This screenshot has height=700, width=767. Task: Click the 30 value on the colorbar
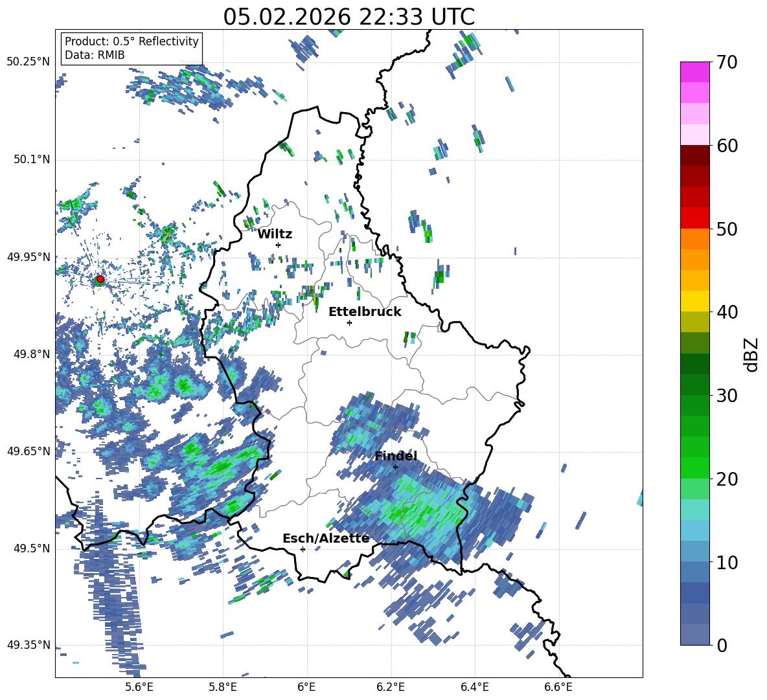pos(727,396)
